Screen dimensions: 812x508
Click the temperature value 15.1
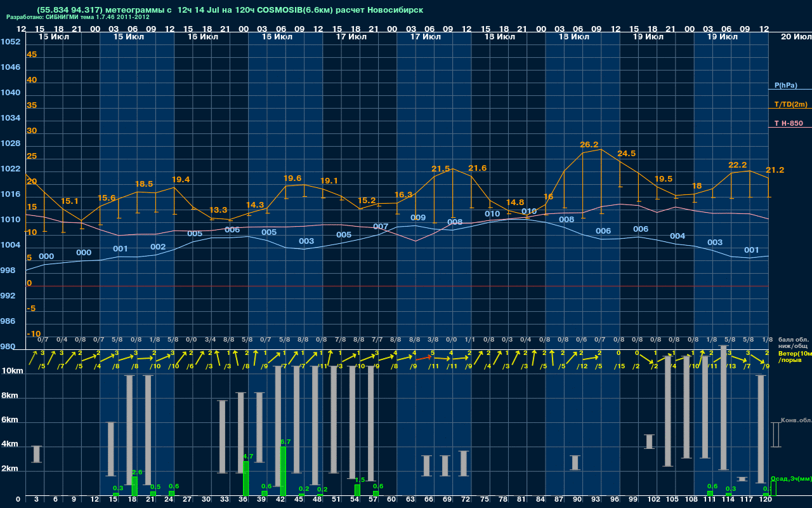point(70,201)
